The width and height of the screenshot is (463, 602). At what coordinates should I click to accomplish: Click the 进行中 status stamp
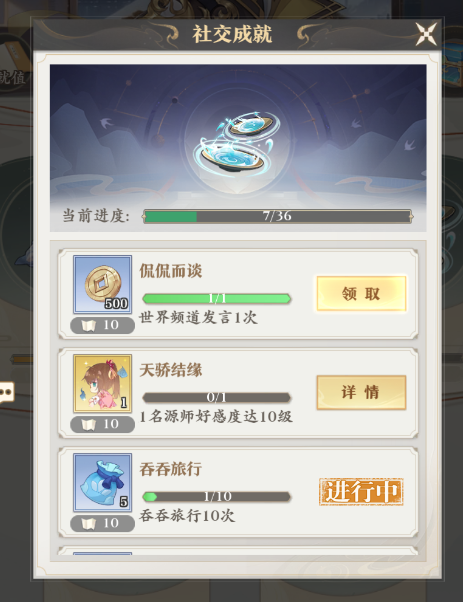click(x=361, y=491)
